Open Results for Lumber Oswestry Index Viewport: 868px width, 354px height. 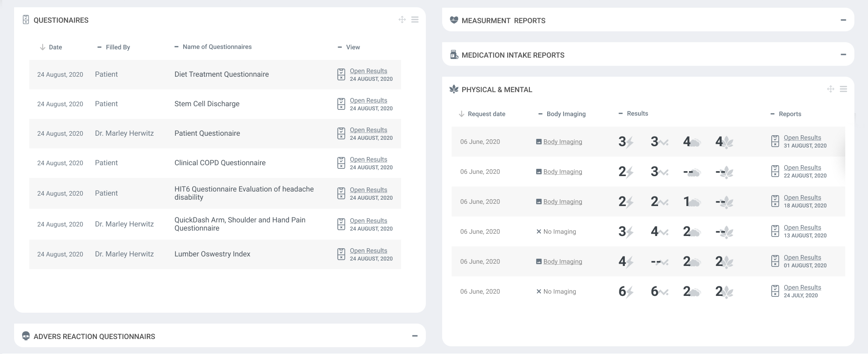pyautogui.click(x=369, y=251)
